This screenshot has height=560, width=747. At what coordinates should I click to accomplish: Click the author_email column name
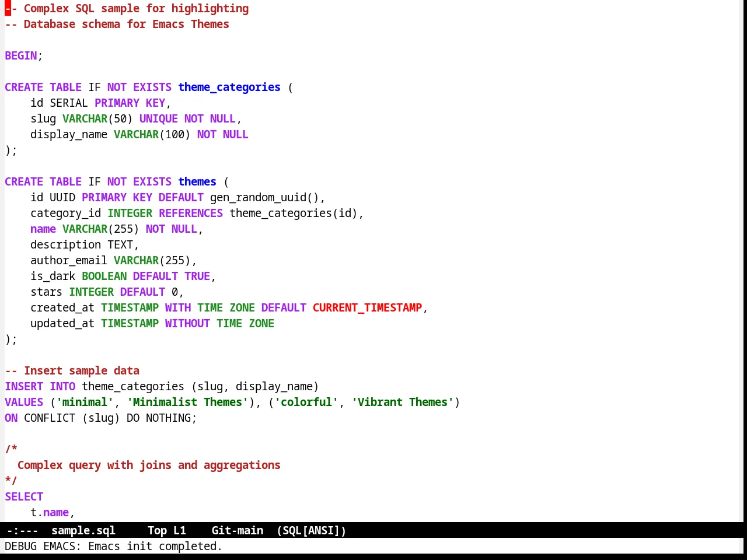(69, 260)
